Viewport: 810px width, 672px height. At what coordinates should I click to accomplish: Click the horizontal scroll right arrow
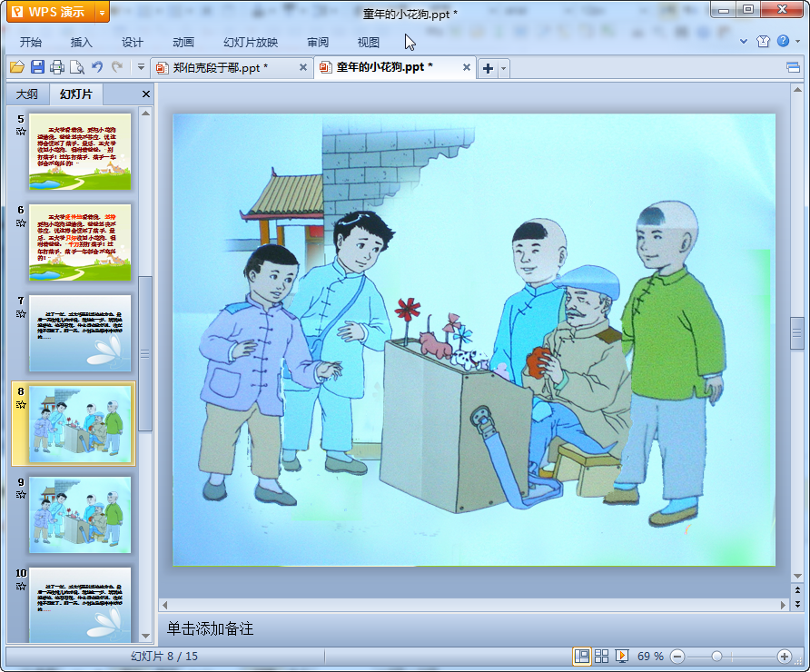(783, 605)
